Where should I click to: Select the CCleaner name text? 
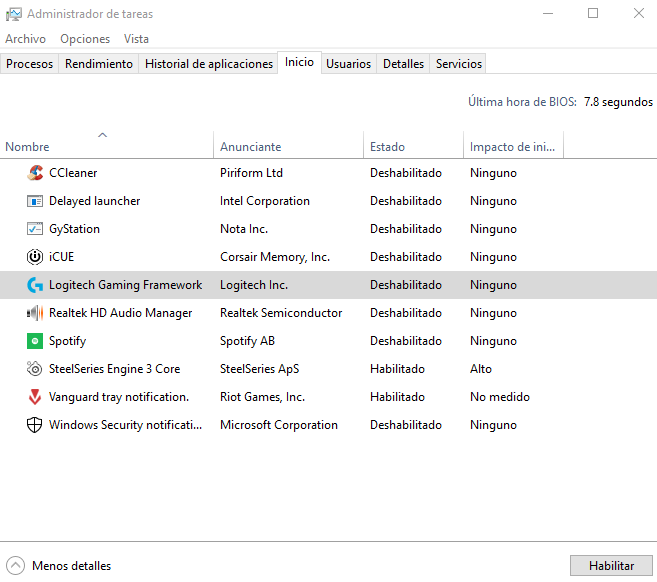73,173
